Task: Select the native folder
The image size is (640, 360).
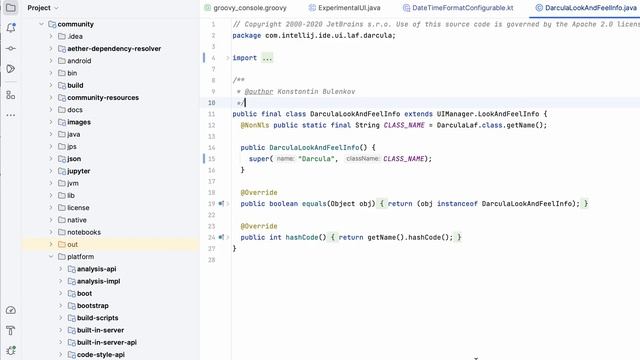Action: click(x=77, y=220)
